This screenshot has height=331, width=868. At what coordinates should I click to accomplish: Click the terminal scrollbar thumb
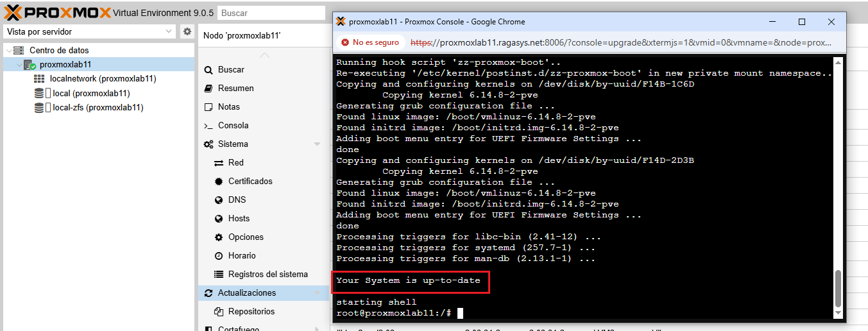837,289
